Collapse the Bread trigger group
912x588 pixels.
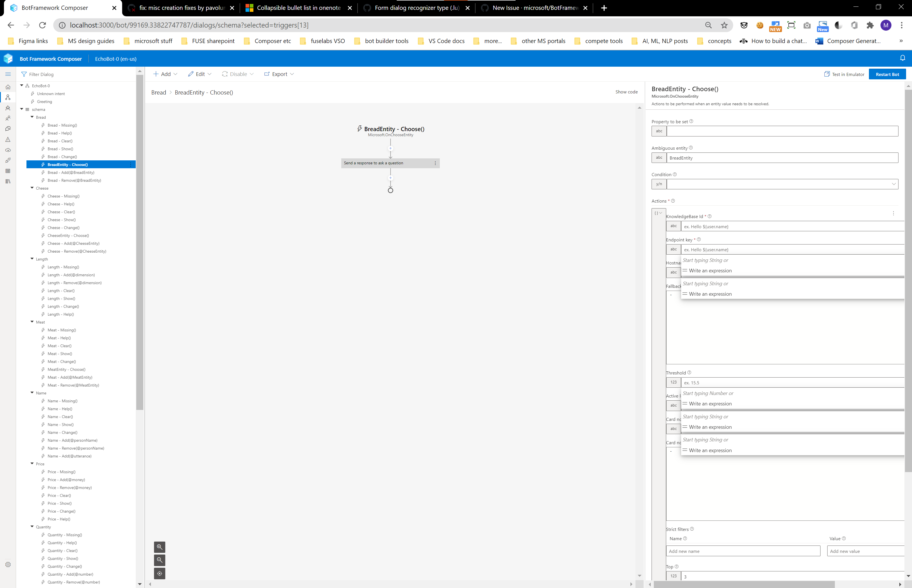click(x=32, y=117)
